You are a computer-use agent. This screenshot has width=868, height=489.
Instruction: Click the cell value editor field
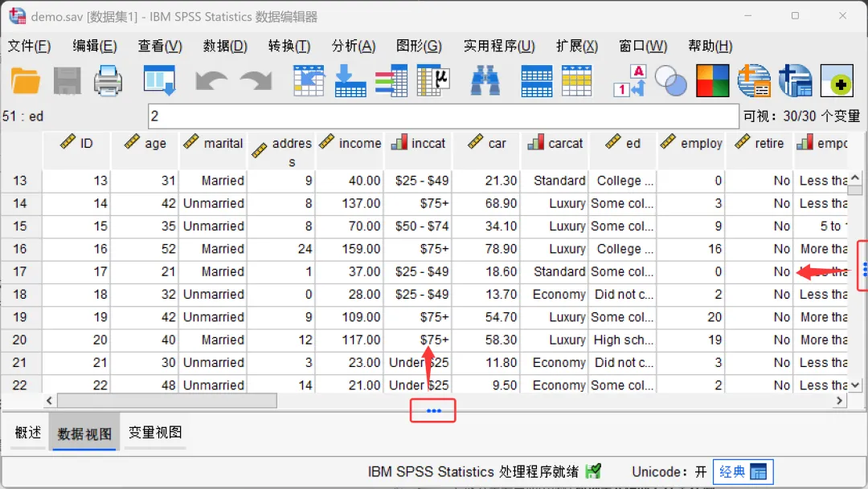[x=444, y=116]
